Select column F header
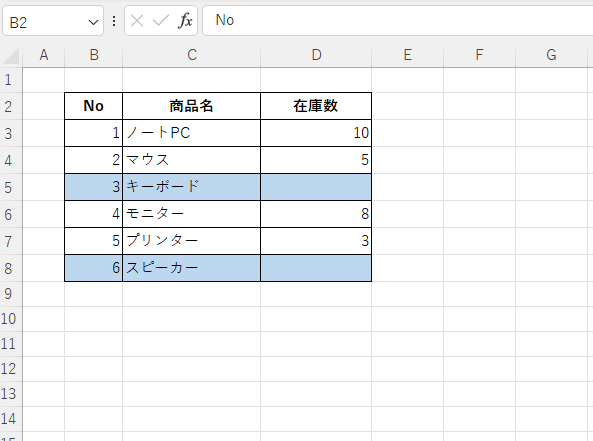Viewport: 593px width, 441px height. coord(480,55)
